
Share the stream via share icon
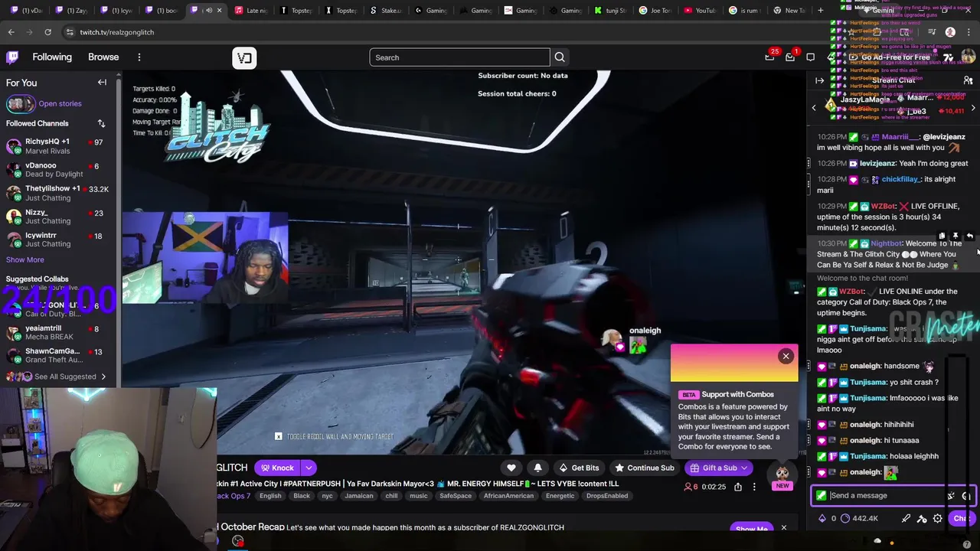coord(738,487)
